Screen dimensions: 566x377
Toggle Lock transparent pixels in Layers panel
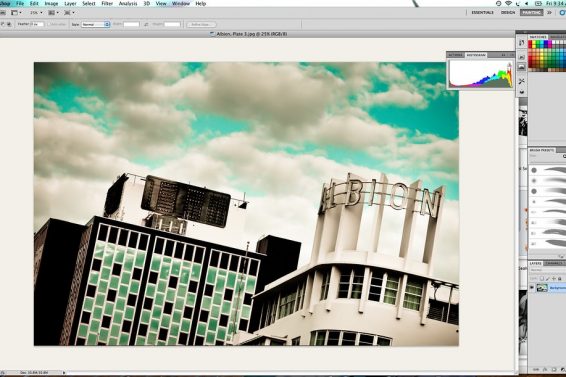(x=541, y=278)
